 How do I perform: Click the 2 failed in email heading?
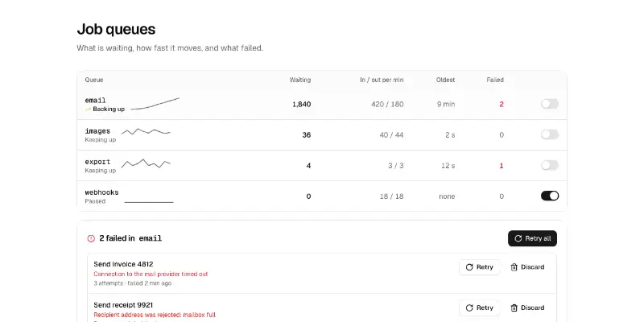coord(130,238)
